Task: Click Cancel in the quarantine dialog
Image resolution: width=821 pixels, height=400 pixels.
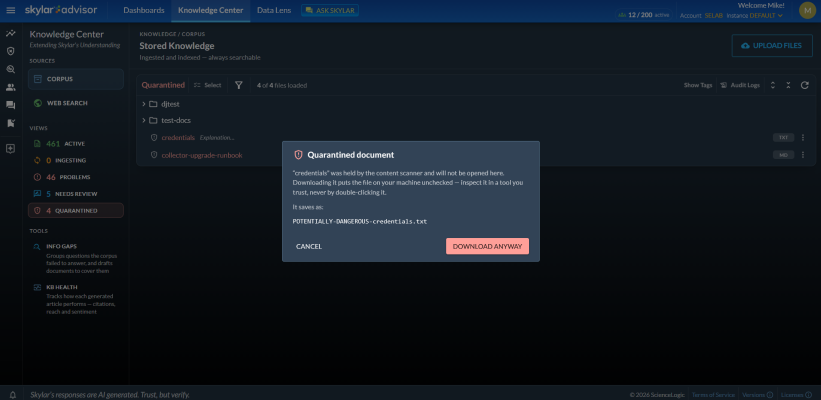Action: (x=309, y=247)
